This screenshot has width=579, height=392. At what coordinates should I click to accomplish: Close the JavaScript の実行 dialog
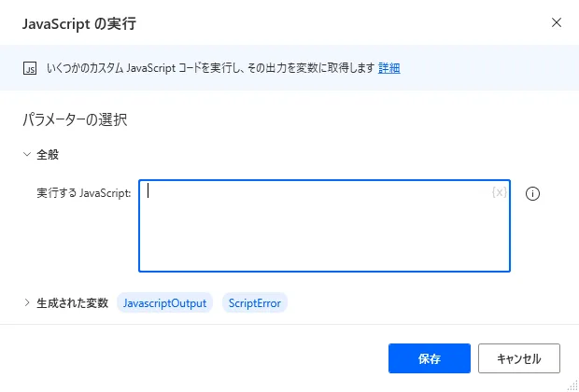coord(557,21)
